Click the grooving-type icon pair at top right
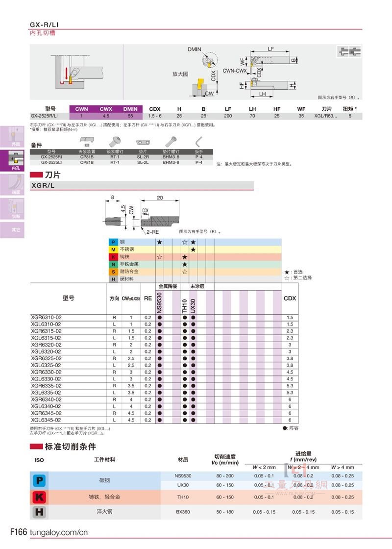The image size is (392, 549). click(349, 52)
